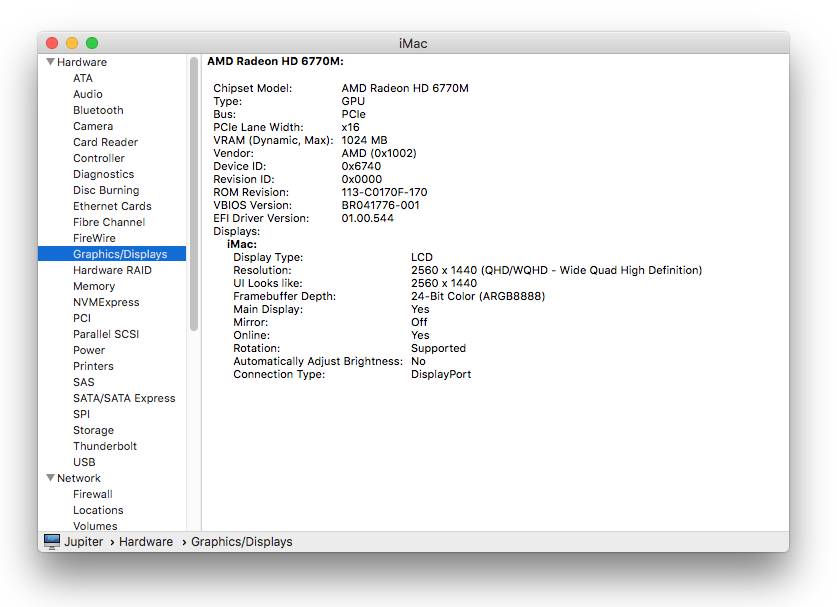Screen dimensions: 837x607
Task: Click the Rotation value Supported
Action: 438,348
